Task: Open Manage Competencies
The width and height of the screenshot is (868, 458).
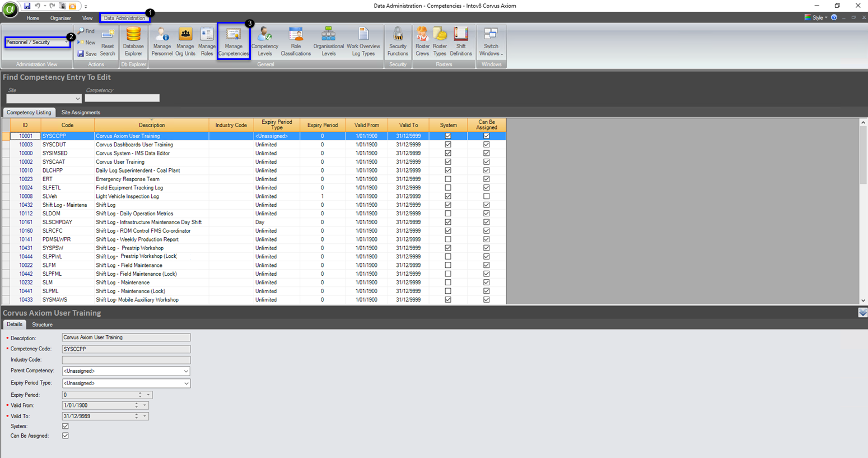Action: pos(234,42)
